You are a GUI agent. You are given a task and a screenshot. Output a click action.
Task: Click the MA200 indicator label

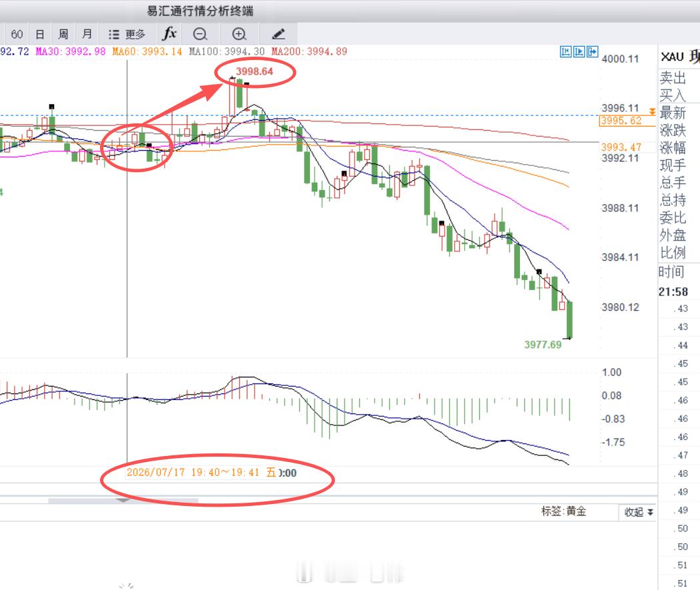(309, 52)
